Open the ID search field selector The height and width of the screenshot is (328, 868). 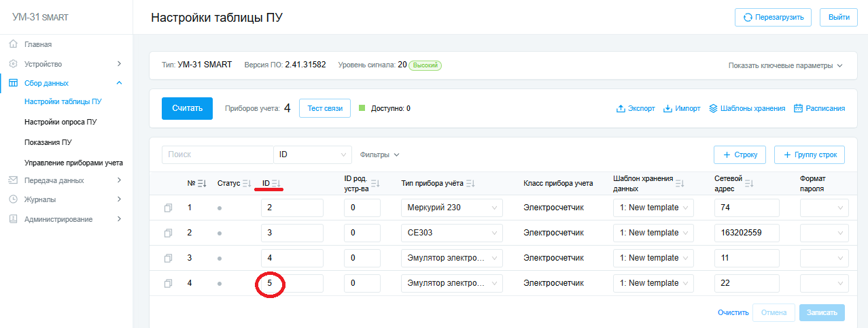point(312,154)
